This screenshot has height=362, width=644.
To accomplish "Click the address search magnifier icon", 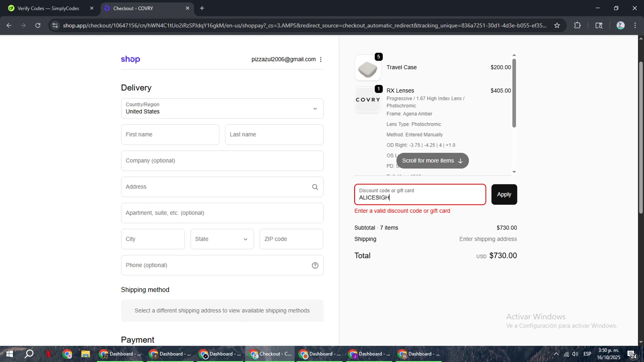I will tap(315, 187).
